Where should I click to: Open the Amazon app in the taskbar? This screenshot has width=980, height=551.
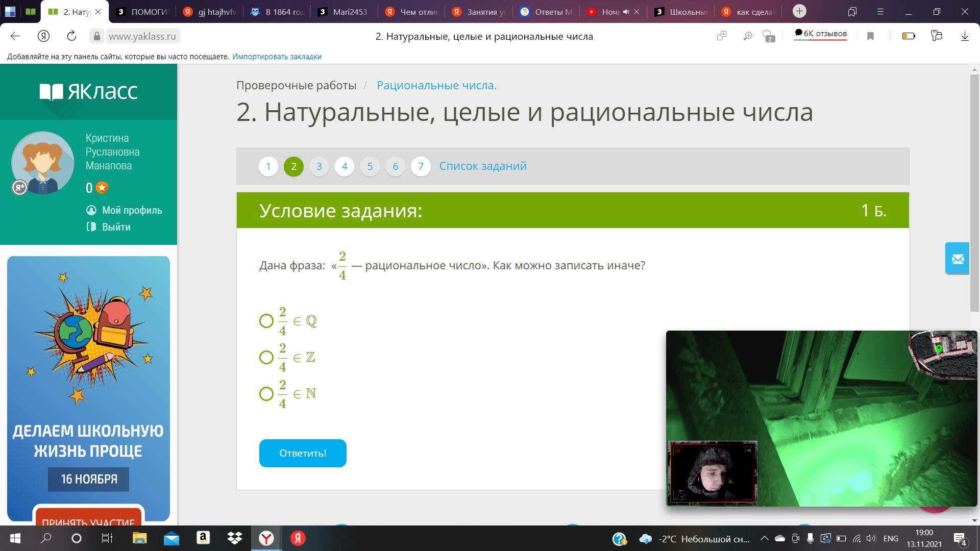click(203, 538)
